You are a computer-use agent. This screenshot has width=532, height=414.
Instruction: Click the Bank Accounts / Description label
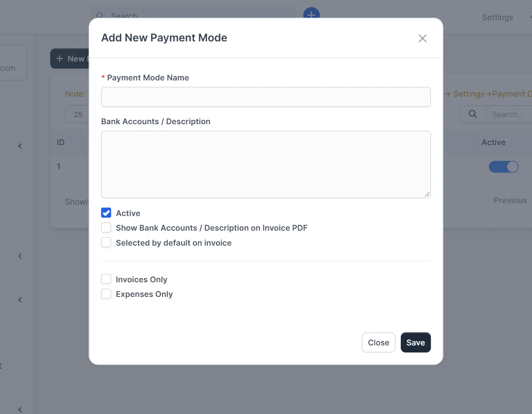tap(156, 121)
